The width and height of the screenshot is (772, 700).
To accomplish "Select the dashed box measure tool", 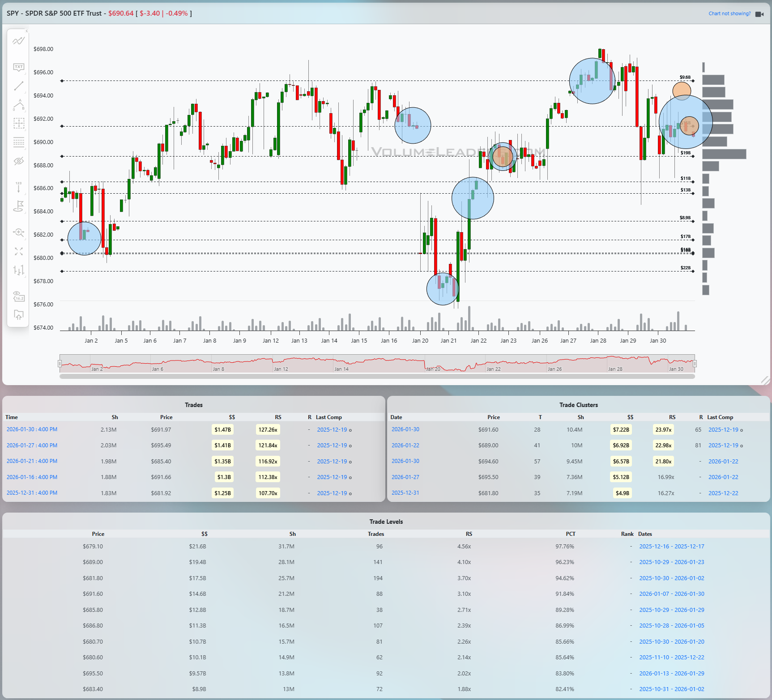I will click(x=18, y=123).
